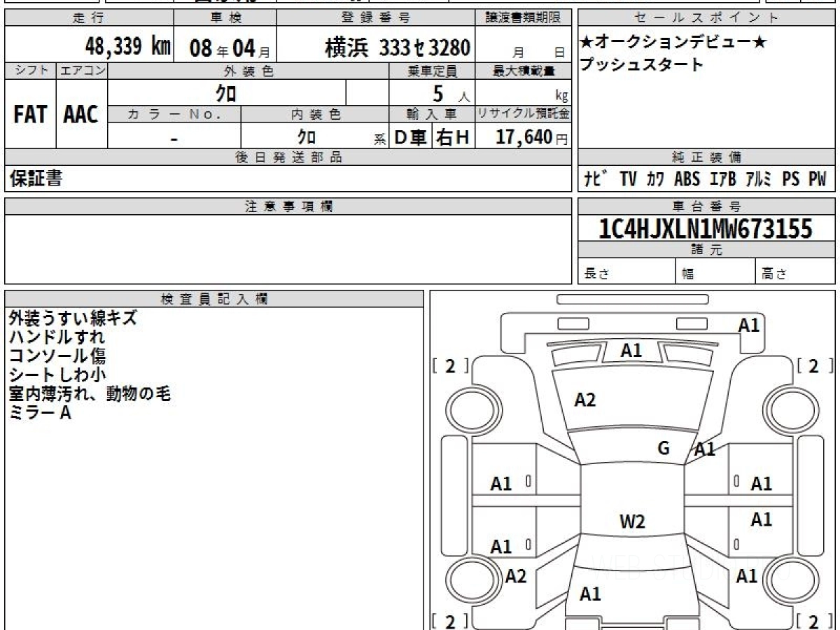Click the G mark on the windshield
The width and height of the screenshot is (840, 630).
click(664, 448)
